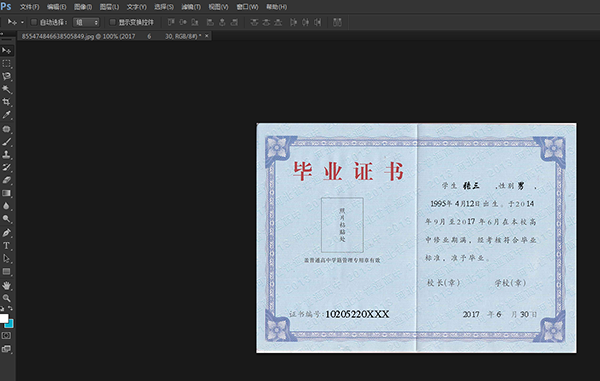Open the 选择(S) menu
Image resolution: width=600 pixels, height=381 pixels.
coord(164,7)
